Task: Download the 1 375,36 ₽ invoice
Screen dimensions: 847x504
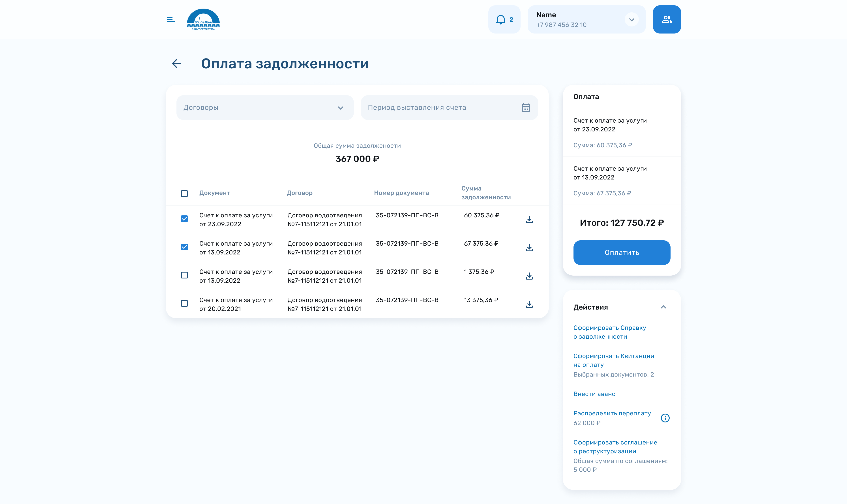Action: tap(529, 276)
